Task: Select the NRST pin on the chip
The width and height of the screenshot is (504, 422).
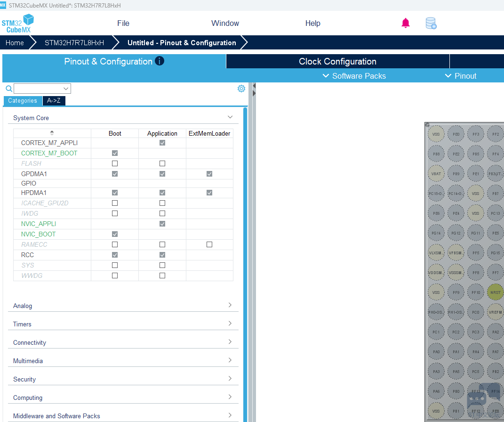Action: point(496,292)
